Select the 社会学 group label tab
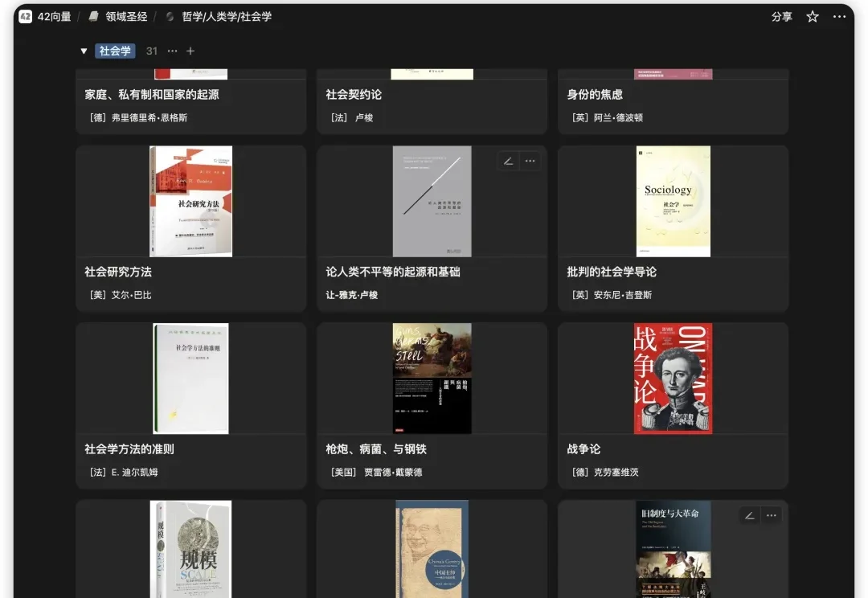Viewport: 868px width, 598px height. point(115,51)
